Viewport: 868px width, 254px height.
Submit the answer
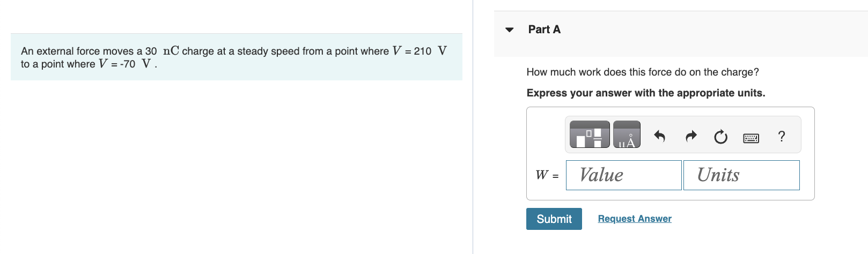[x=554, y=219]
